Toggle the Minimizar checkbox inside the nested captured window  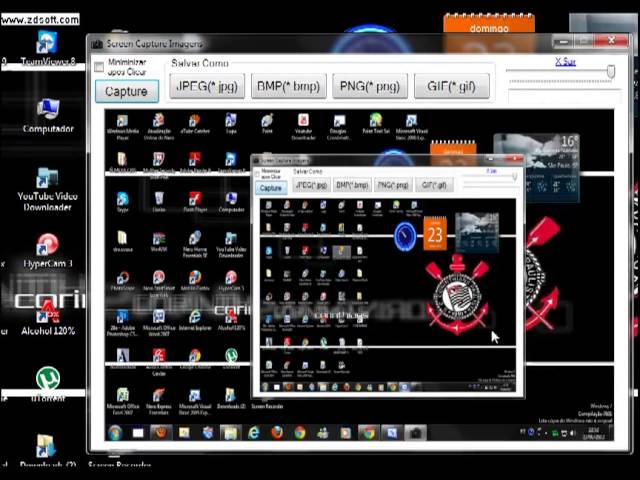257,175
